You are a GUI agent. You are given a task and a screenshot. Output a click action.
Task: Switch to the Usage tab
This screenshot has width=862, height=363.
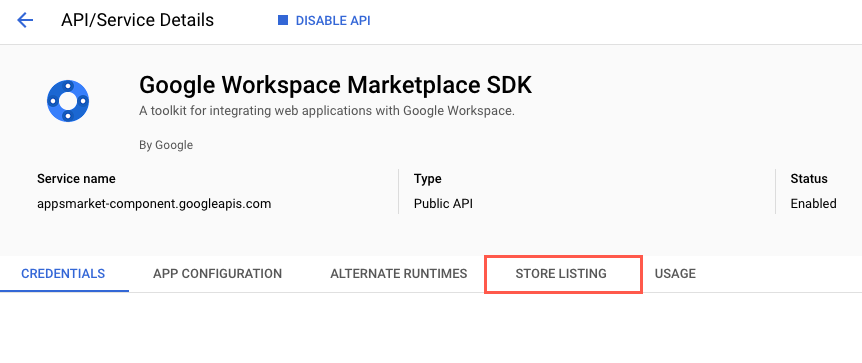(x=675, y=273)
